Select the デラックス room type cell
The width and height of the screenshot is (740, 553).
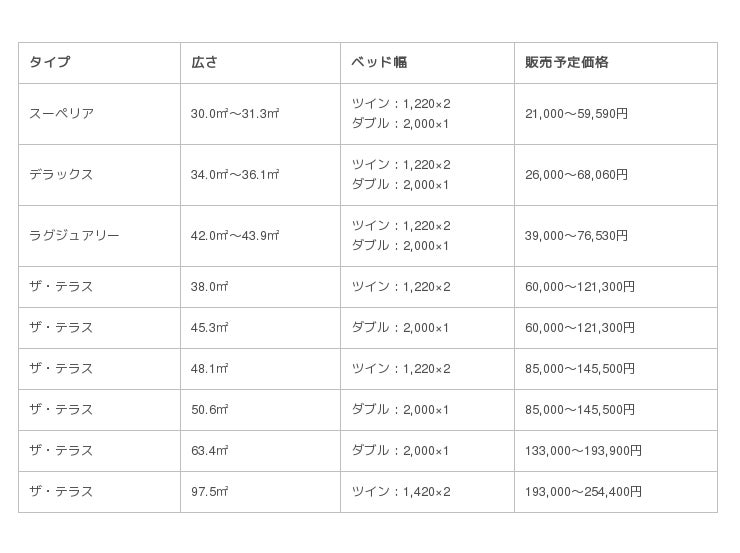61,175
